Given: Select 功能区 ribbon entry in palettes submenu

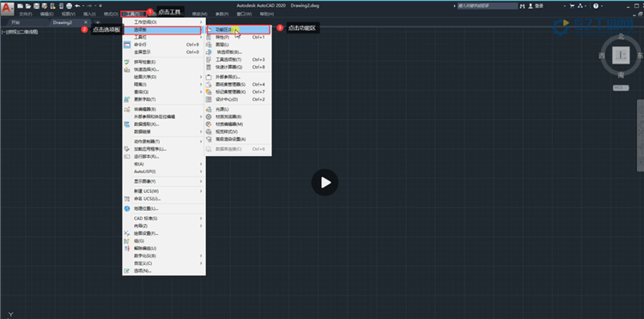Looking at the screenshot, I should point(238,29).
